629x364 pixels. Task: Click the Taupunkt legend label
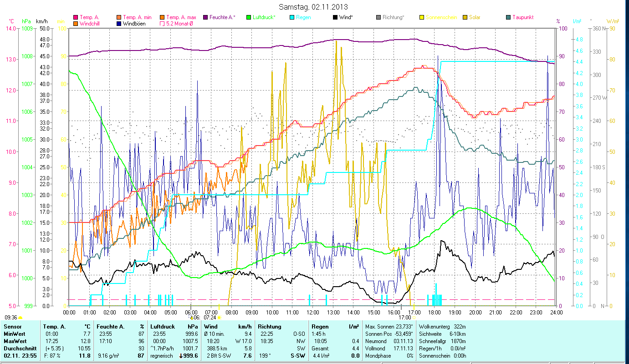point(523,17)
